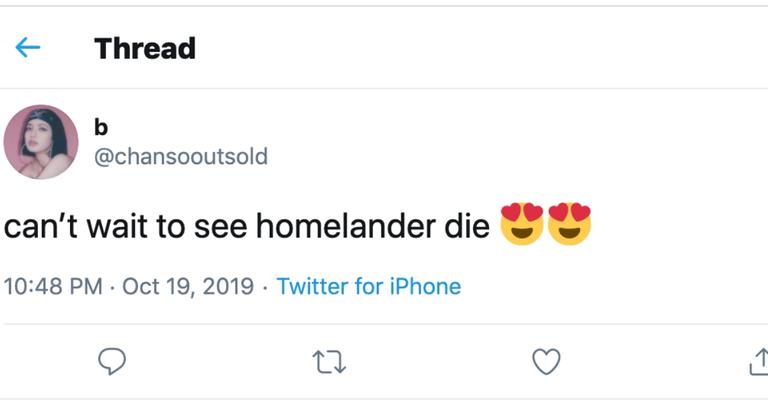Reply to the tweet with speech bubble icon
768x403 pixels.
[x=112, y=361]
